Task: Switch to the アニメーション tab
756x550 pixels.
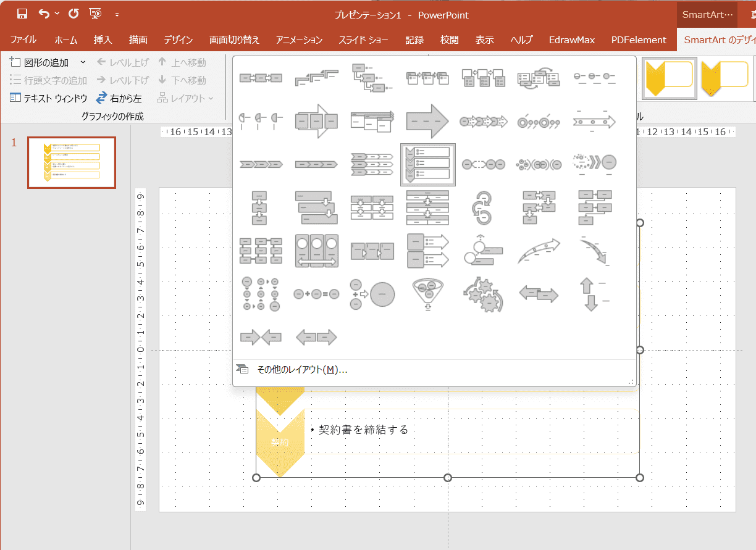Action: tap(299, 40)
